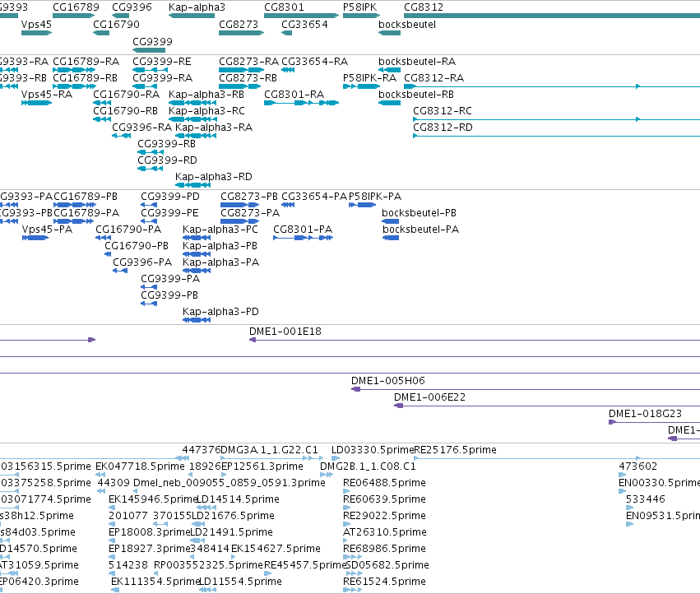Viewport: 700px width, 594px height.
Task: Select the bocksbeutel gene label
Action: 407,24
